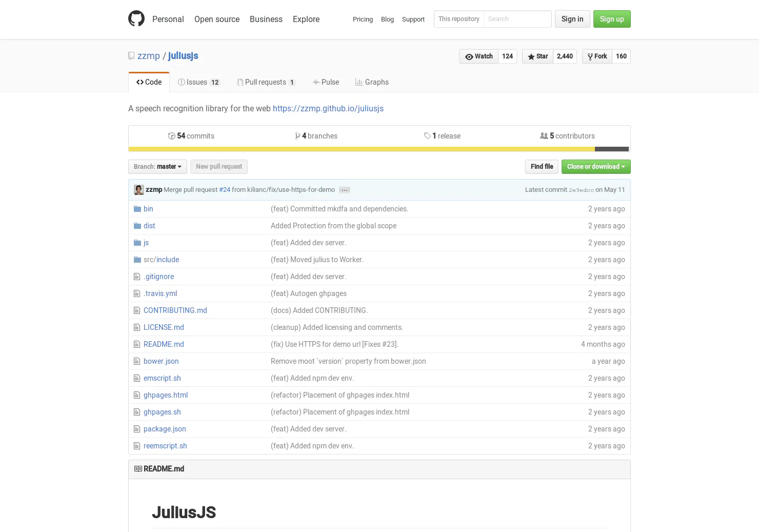Open the zzmp owner link
This screenshot has width=759, height=532.
pos(149,56)
